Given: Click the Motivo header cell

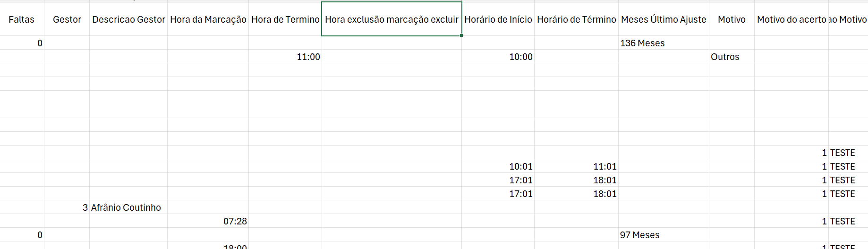Looking at the screenshot, I should pyautogui.click(x=732, y=19).
